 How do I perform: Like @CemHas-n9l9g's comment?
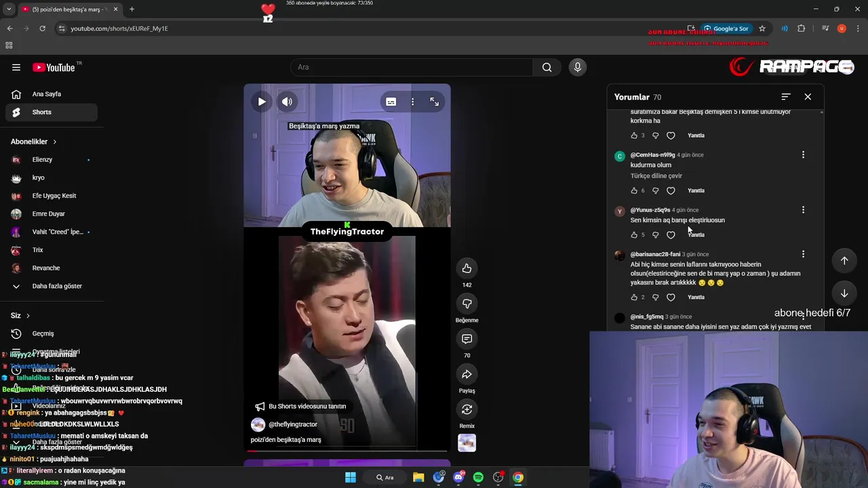[x=634, y=190]
